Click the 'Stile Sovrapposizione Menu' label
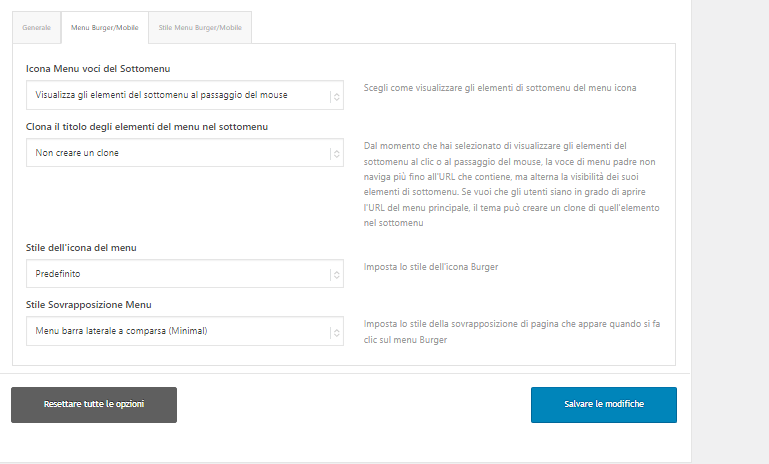The height and width of the screenshot is (464, 769). 89,305
